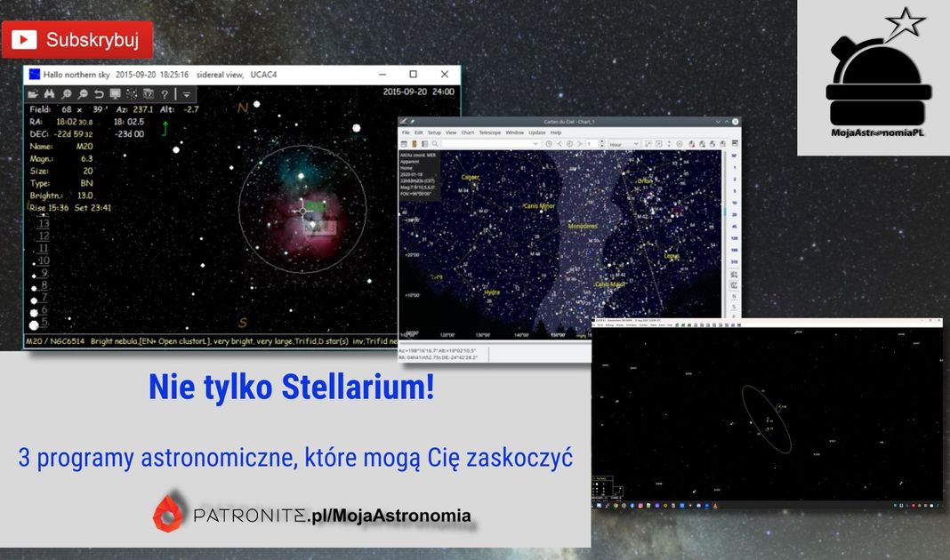
Task: Click the Canis Minor label in Cartes du Ciel
Action: [539, 206]
